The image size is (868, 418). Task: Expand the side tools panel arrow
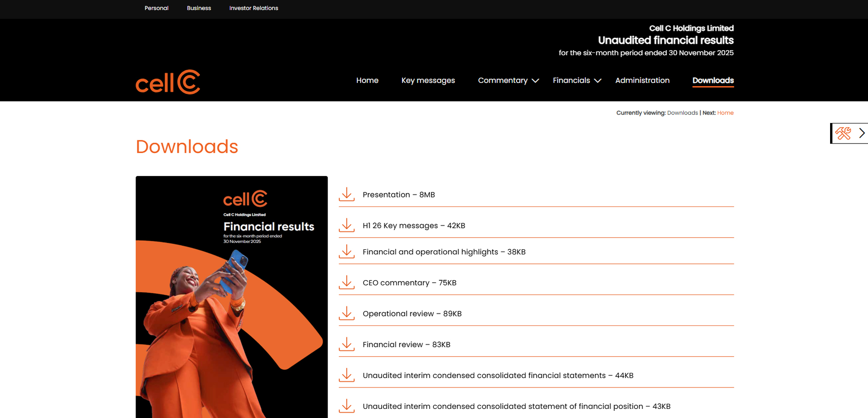tap(862, 133)
